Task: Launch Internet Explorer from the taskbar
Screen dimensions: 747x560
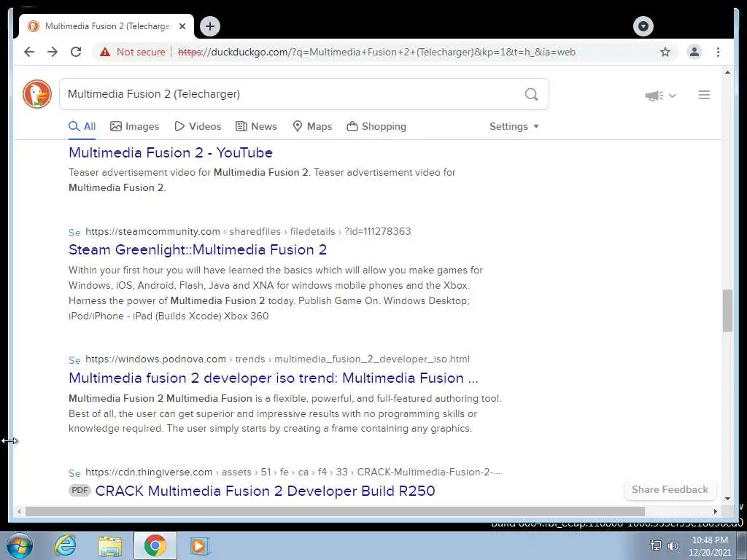Action: (x=65, y=545)
